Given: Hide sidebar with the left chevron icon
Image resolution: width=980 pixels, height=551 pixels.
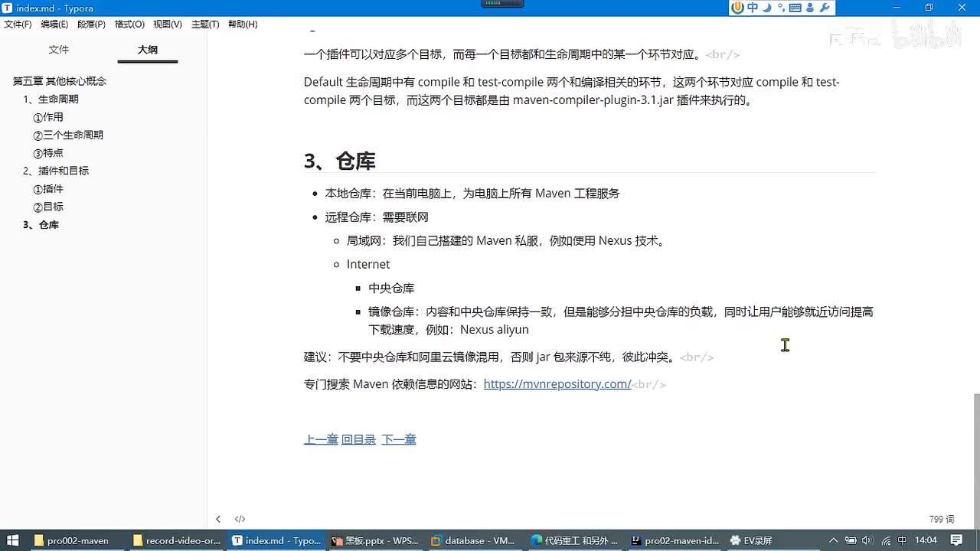Looking at the screenshot, I should point(218,519).
